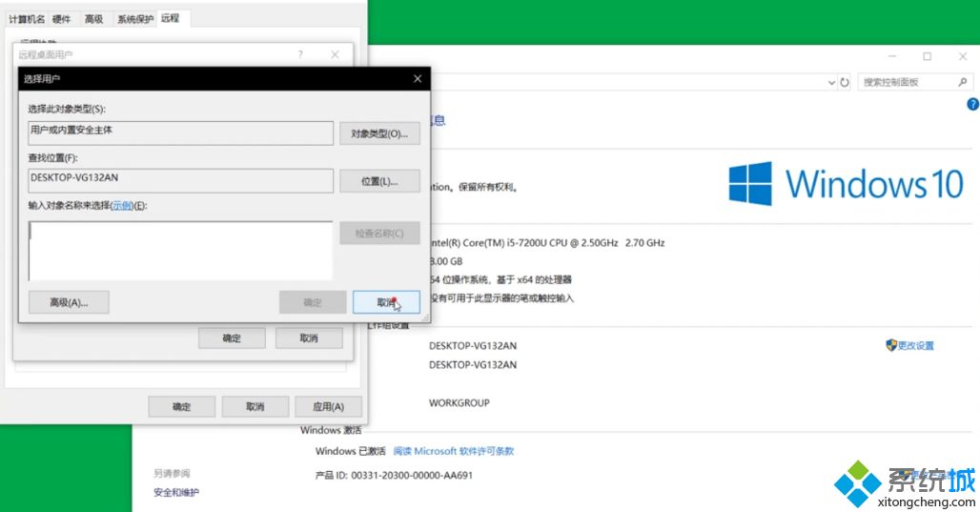
Task: Maximize the control panel System window
Action: (x=928, y=56)
